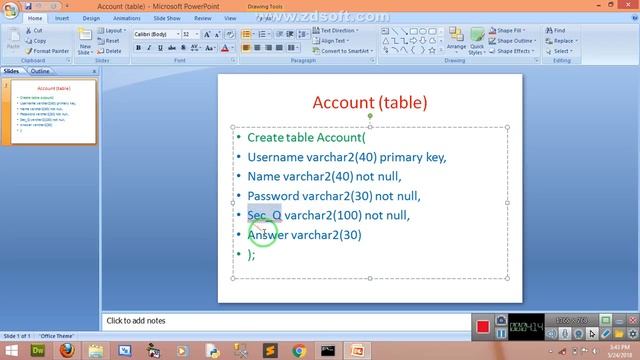Screen dimensions: 640x360
Task: Reset the slide layout
Action: 109,41
